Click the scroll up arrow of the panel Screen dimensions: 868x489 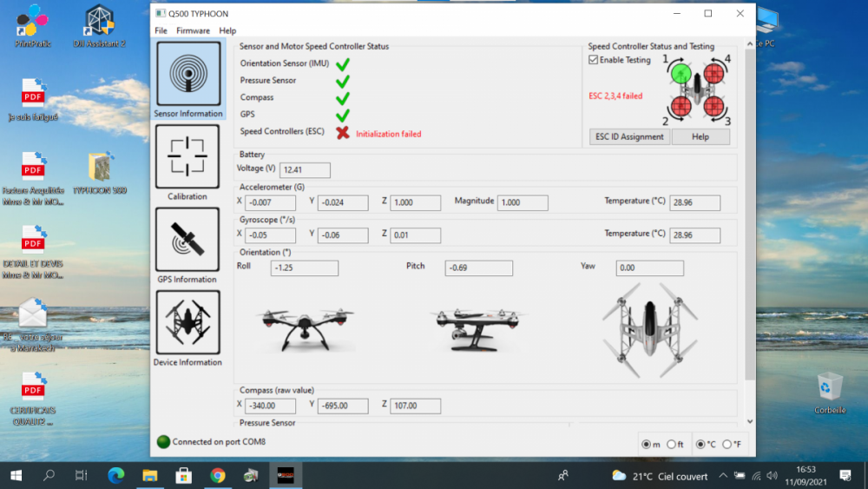coord(750,43)
